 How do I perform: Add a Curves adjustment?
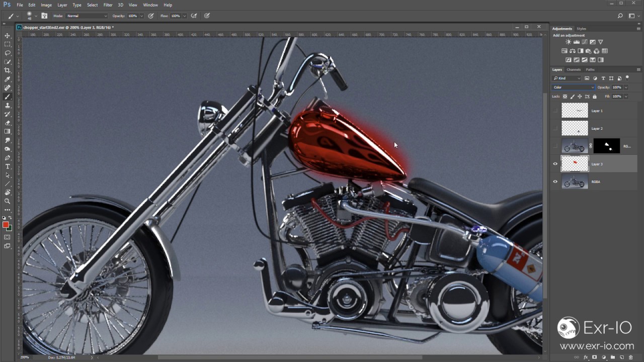(585, 42)
